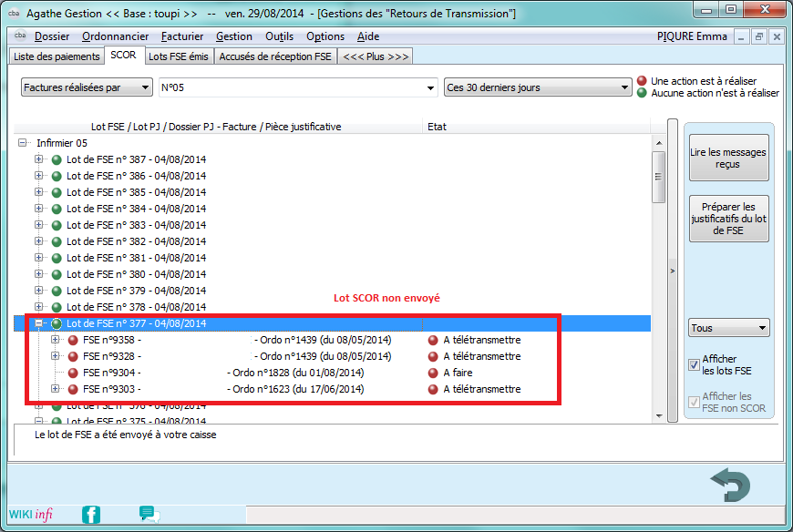
Task: Open the Options menu
Action: [x=325, y=36]
